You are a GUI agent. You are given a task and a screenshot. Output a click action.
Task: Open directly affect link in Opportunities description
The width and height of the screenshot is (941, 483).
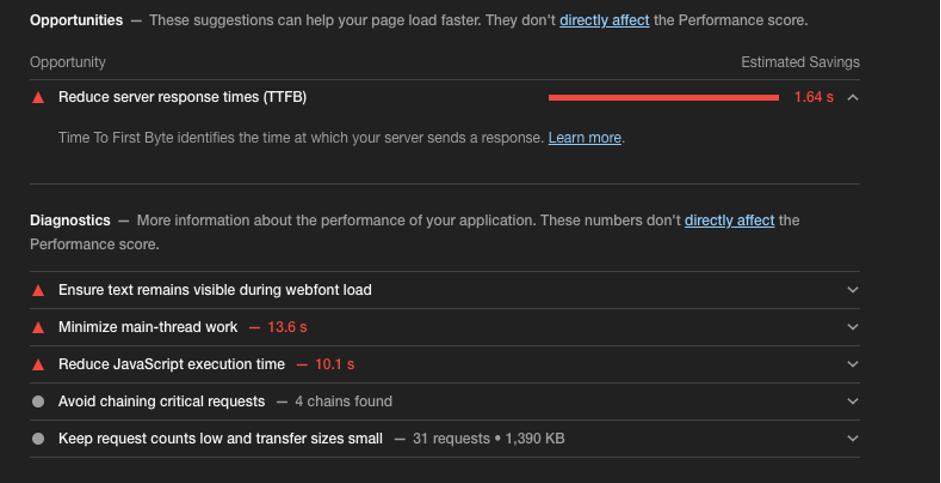(x=604, y=20)
